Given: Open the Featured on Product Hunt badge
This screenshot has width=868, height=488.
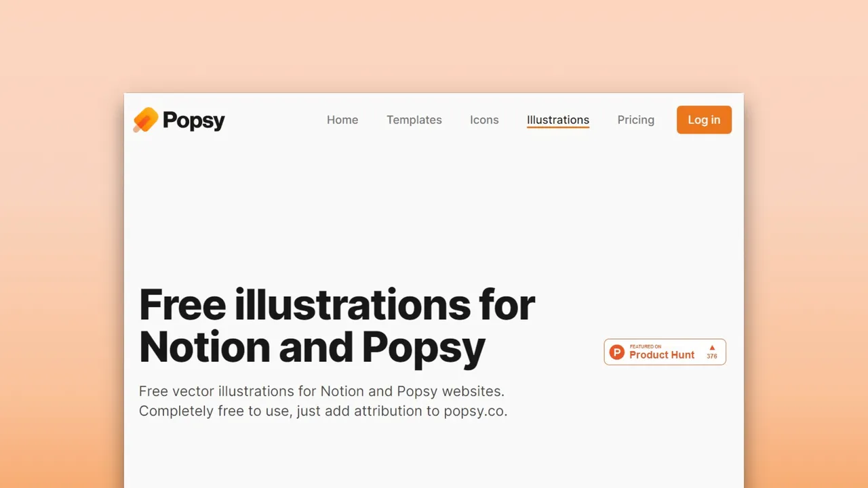Looking at the screenshot, I should [x=665, y=352].
